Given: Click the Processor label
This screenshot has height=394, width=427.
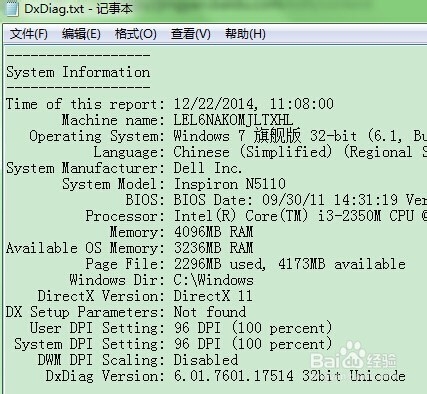Looking at the screenshot, I should click(x=125, y=216).
